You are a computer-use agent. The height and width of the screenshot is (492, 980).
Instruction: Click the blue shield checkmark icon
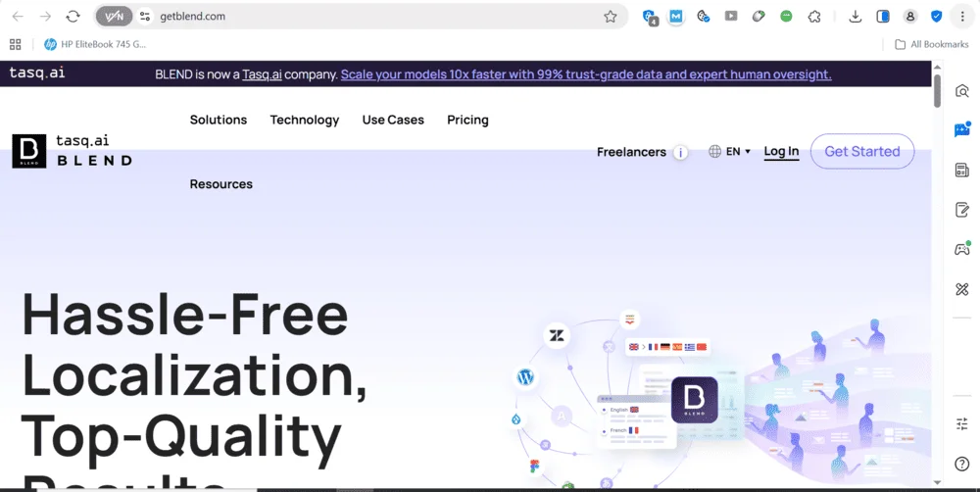click(x=936, y=17)
